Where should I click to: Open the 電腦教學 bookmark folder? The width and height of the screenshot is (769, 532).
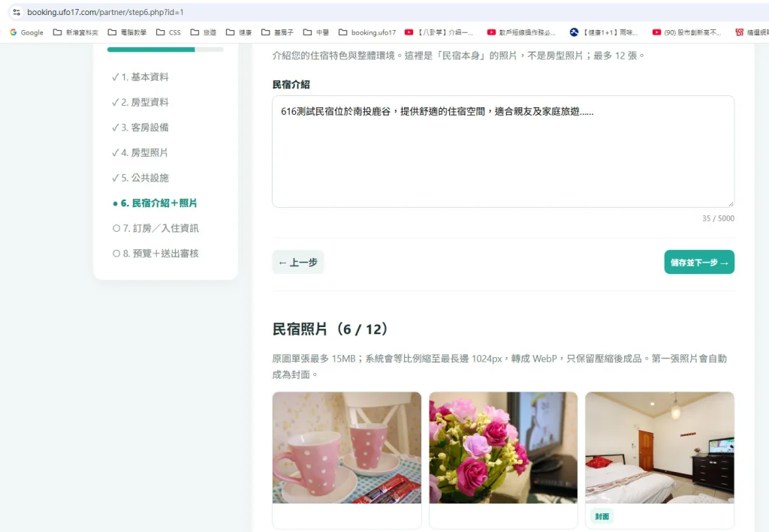[128, 32]
